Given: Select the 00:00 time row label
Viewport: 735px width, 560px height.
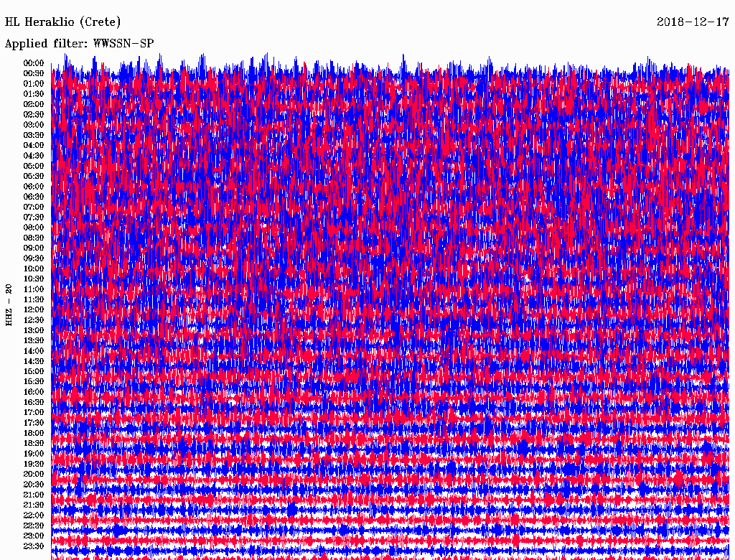Looking at the screenshot, I should coord(34,63).
